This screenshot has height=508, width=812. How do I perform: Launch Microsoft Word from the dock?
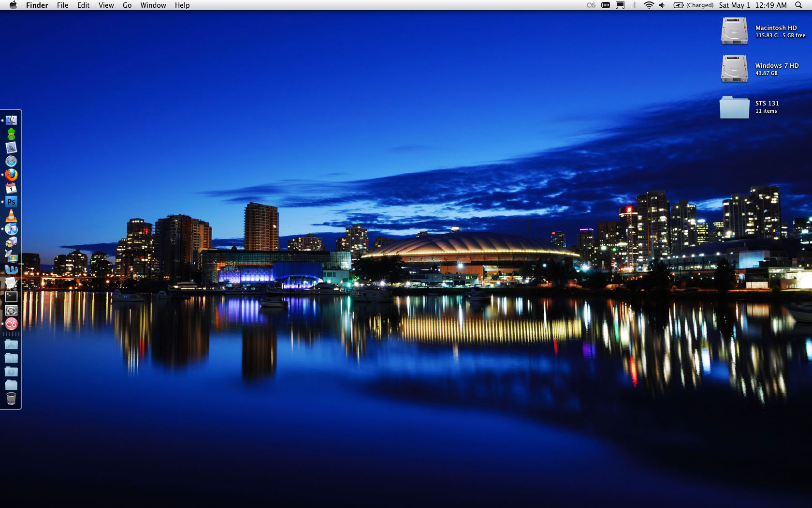click(x=11, y=269)
